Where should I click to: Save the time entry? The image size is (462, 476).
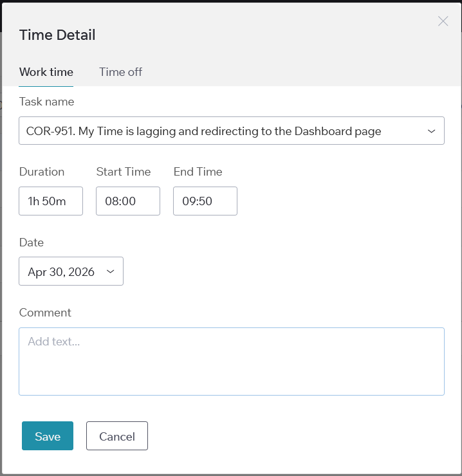[48, 436]
